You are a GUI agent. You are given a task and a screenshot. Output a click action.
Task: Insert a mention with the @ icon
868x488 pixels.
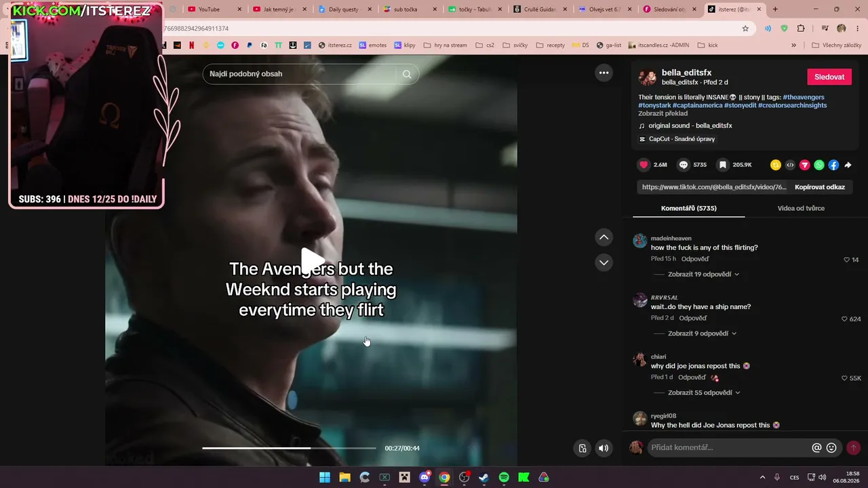pyautogui.click(x=816, y=447)
